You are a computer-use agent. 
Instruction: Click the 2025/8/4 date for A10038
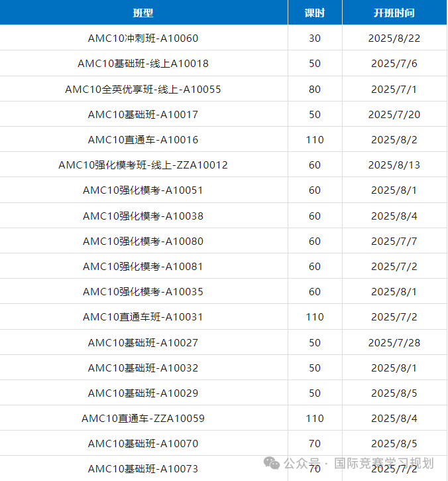coord(394,216)
